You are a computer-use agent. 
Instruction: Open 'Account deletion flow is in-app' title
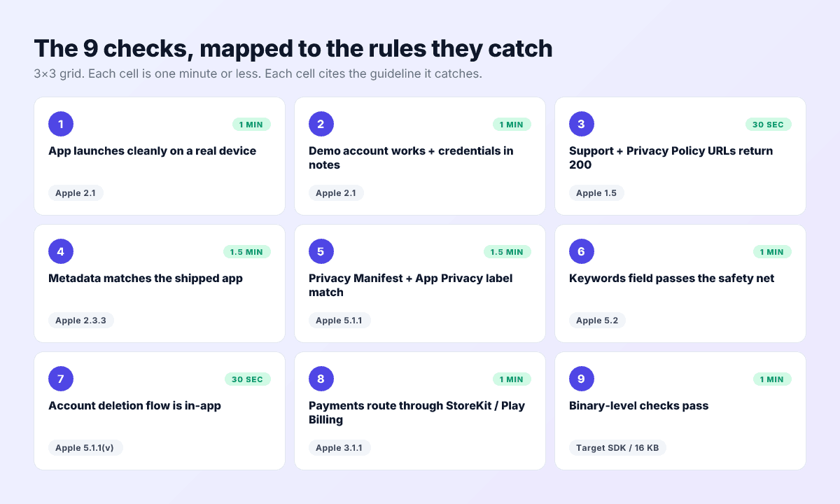(134, 406)
